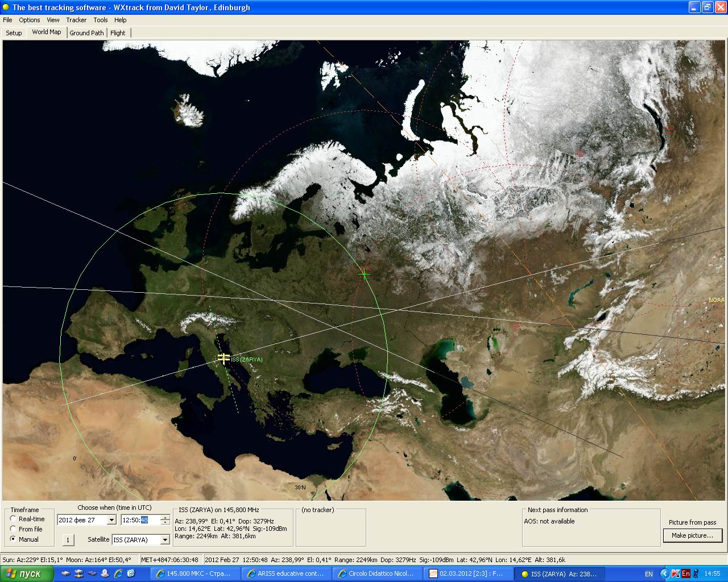This screenshot has width=728, height=582.
Task: Open the date picker dropdown
Action: (111, 520)
